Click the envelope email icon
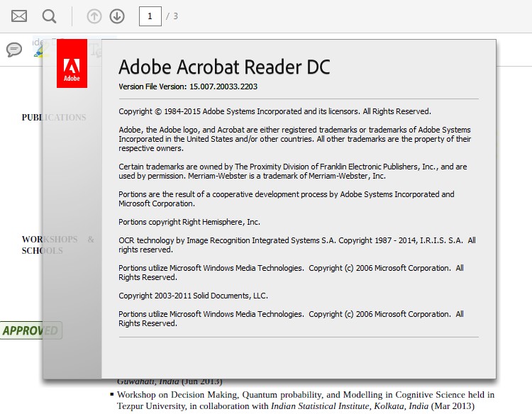The width and height of the screenshot is (532, 414). click(x=19, y=16)
